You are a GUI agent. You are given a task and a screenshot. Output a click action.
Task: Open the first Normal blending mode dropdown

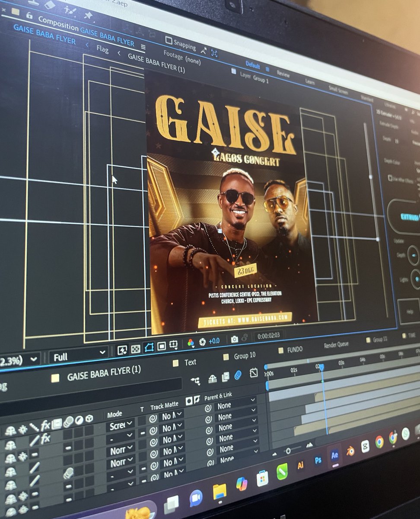121,451
